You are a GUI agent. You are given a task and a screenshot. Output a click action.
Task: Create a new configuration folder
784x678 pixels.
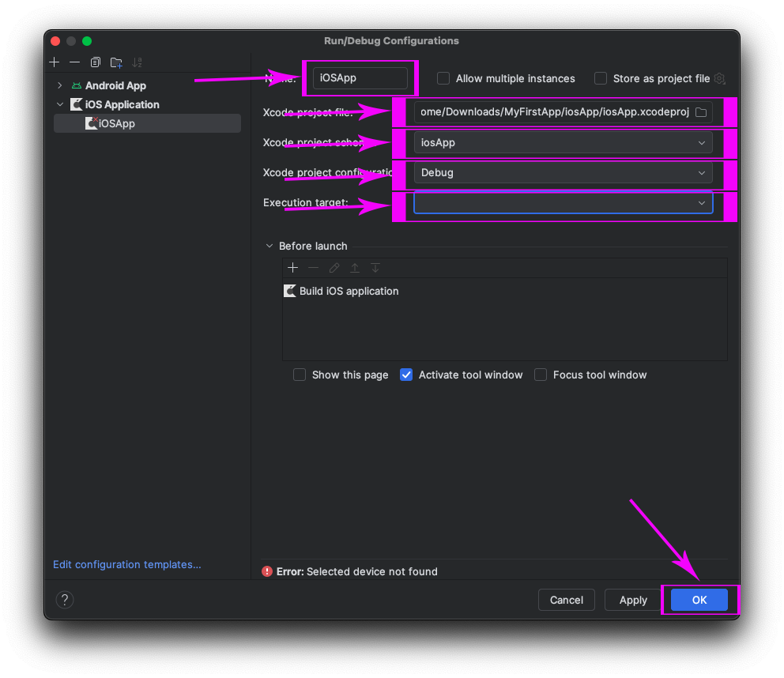(116, 62)
